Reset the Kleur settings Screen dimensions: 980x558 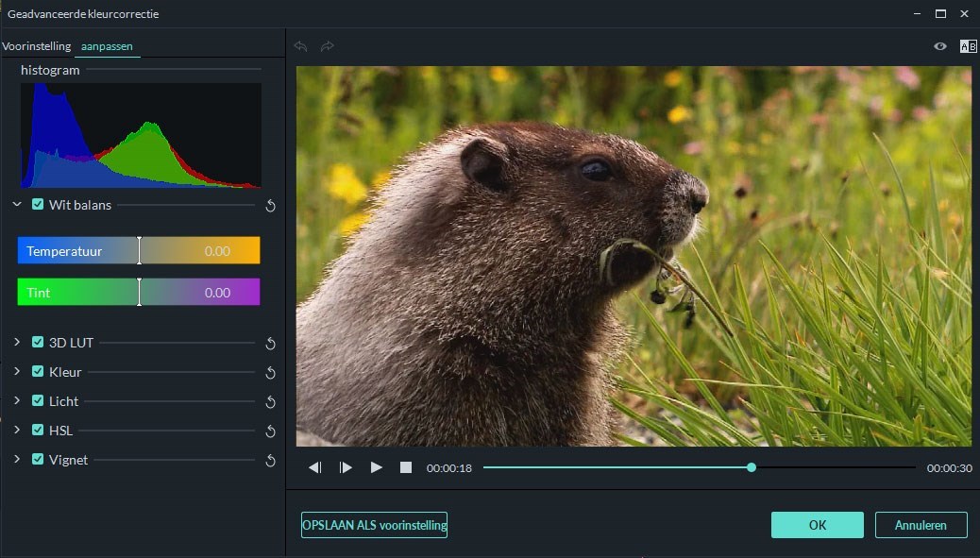271,372
